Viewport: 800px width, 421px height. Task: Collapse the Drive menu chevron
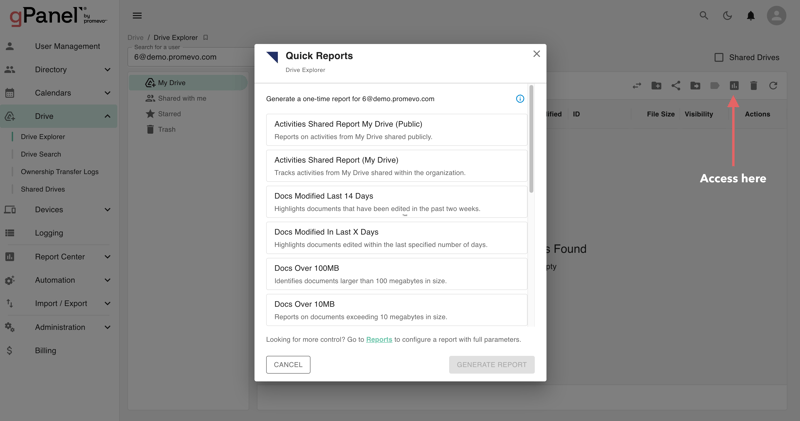[107, 116]
